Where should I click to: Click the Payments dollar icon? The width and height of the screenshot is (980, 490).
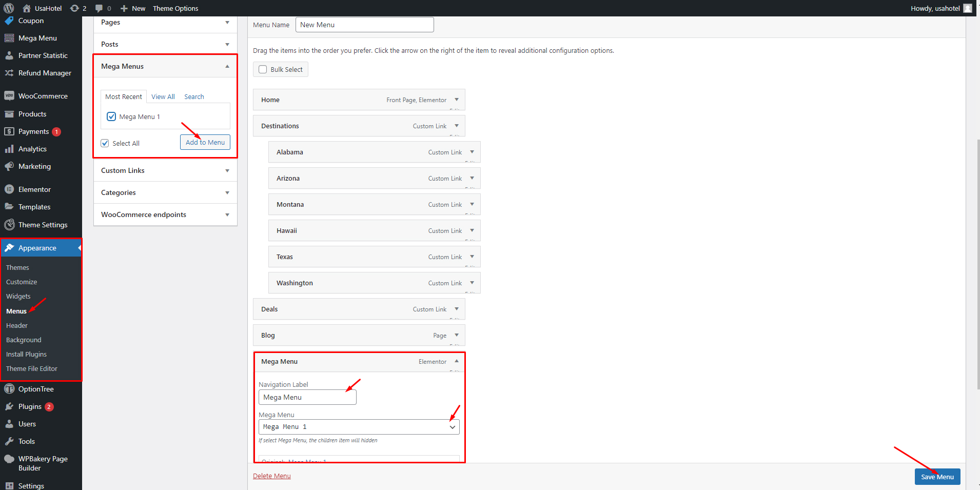click(9, 131)
